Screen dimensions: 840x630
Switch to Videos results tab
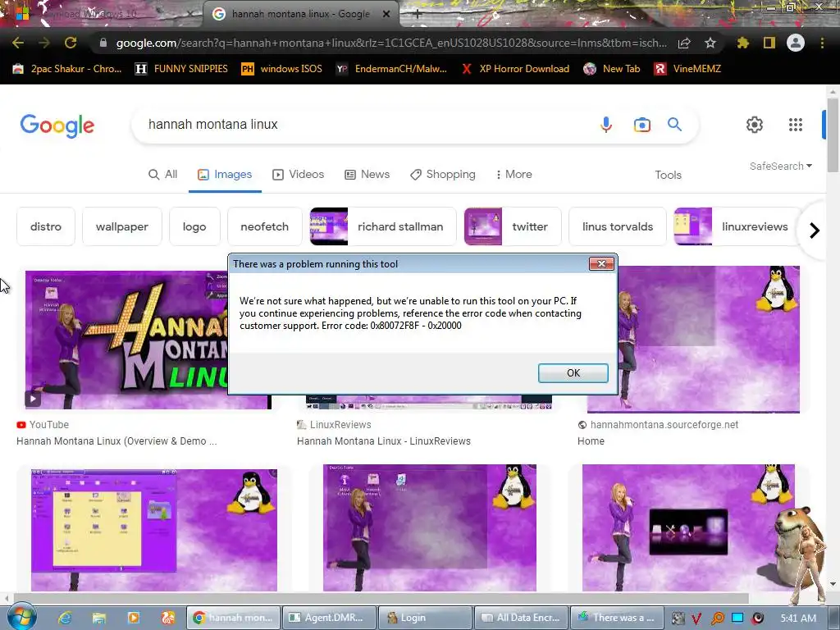[x=299, y=175]
